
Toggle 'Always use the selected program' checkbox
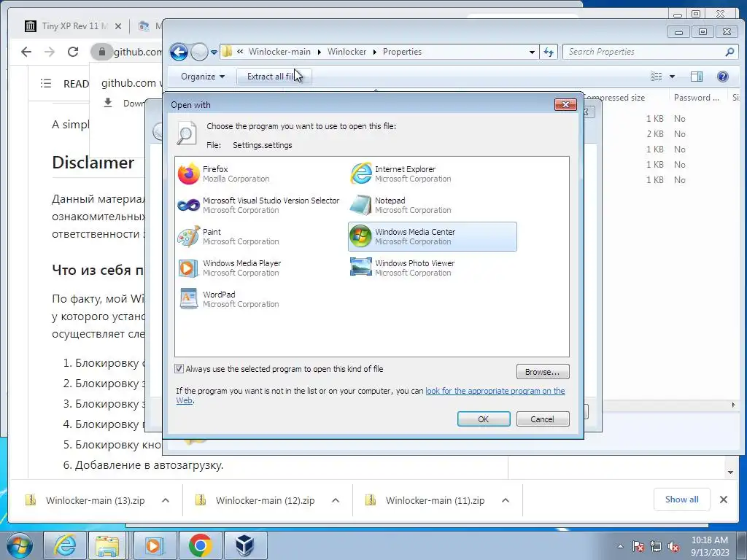(179, 368)
